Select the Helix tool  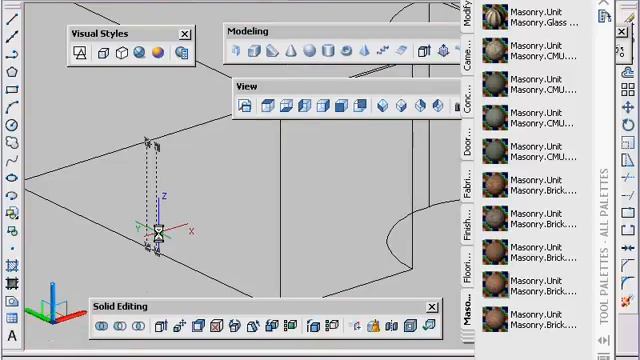(x=382, y=51)
